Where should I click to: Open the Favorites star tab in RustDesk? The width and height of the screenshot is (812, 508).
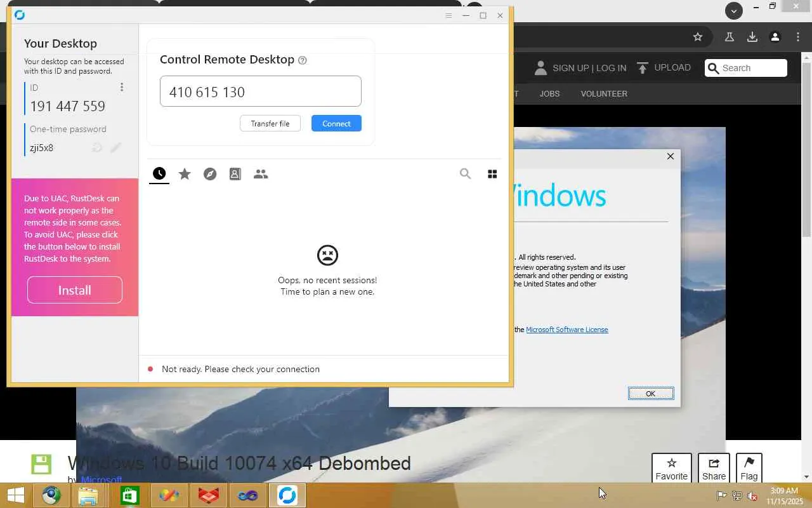coord(185,174)
